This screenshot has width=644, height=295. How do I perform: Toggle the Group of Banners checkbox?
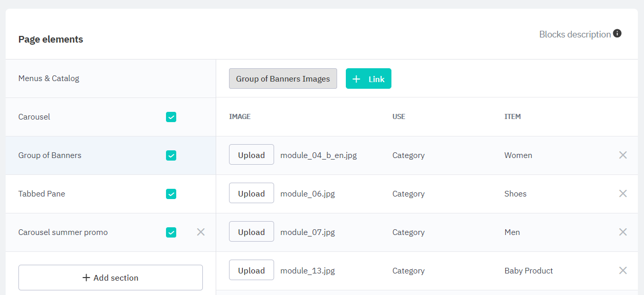(171, 155)
